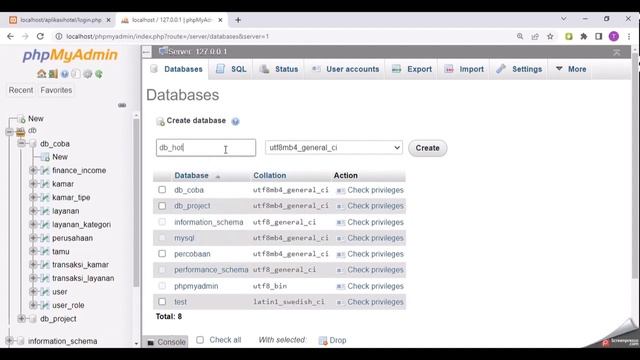Open the kamar_tipe table
This screenshot has height=360, width=640.
point(71,198)
